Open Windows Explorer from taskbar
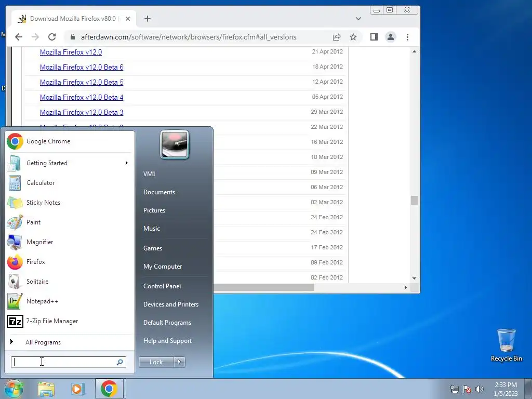The height and width of the screenshot is (399, 532). pyautogui.click(x=46, y=389)
